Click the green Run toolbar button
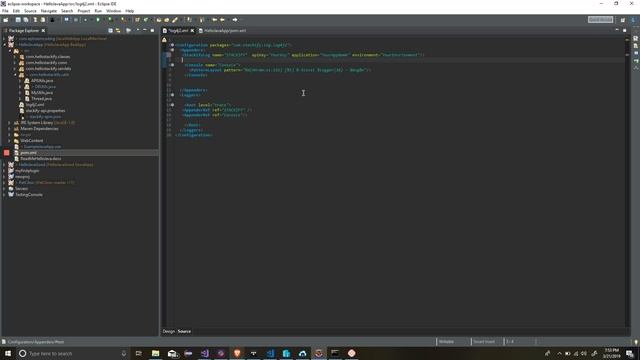 point(98,20)
